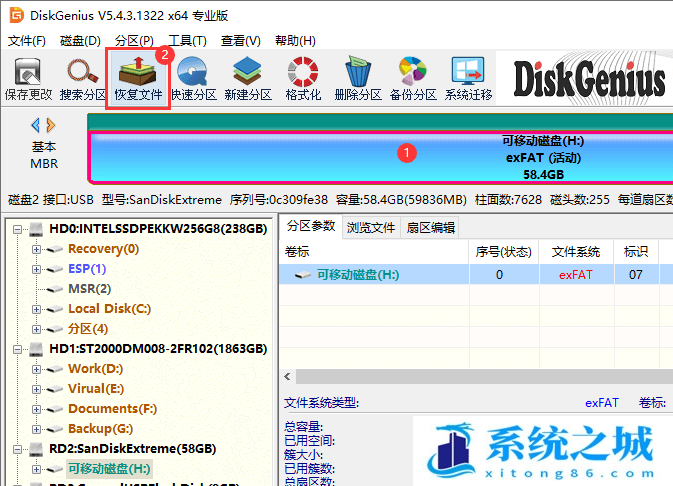Click the Quick Partition (快速分区) icon
Screen dimensions: 673x486
point(192,71)
